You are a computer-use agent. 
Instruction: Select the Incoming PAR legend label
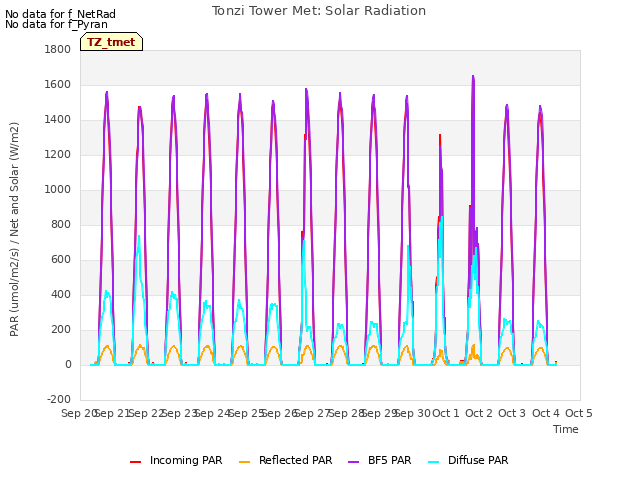(x=186, y=460)
